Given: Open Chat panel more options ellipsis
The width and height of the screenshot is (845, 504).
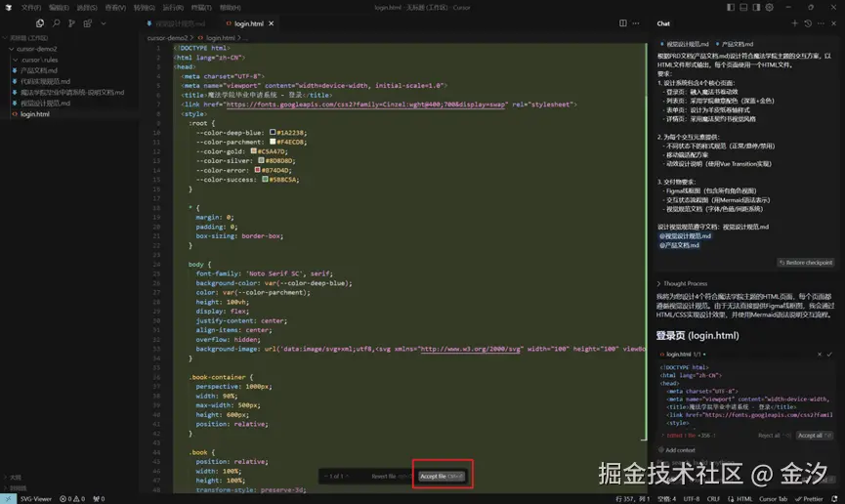Looking at the screenshot, I should tap(821, 23).
